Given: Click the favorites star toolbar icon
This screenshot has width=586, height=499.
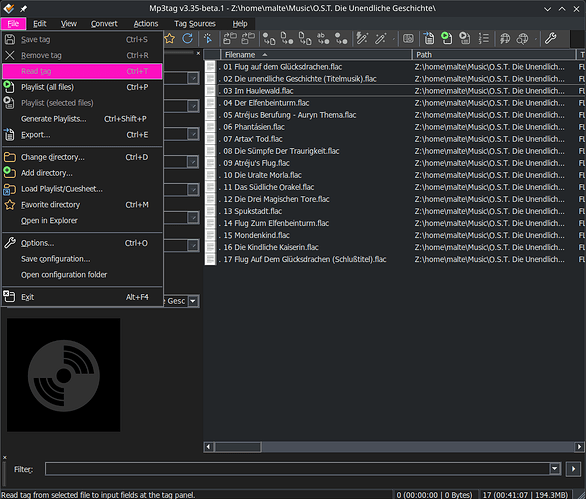Looking at the screenshot, I should click(x=170, y=38).
